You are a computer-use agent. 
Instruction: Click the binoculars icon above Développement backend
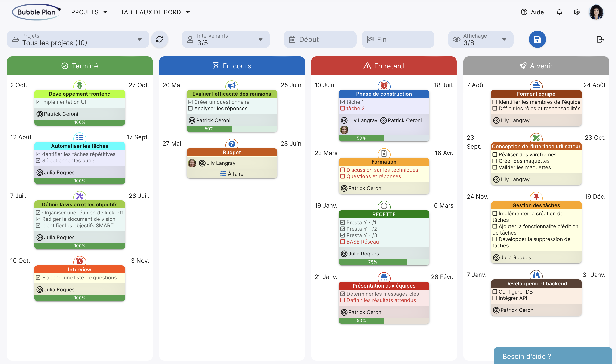click(536, 275)
